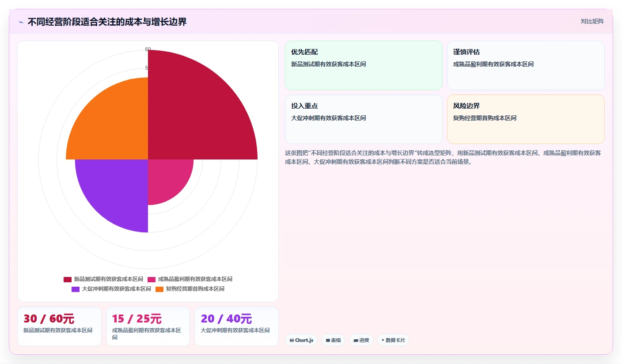Screen dimensions: 622x364
Task: Open the 谨慎评估 card
Action: point(526,65)
